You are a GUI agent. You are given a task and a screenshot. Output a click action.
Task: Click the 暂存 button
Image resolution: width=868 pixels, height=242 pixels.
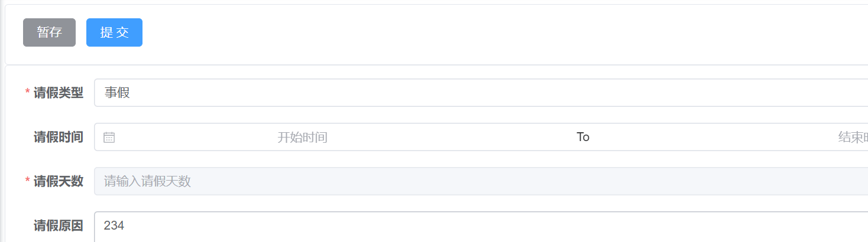tap(49, 32)
